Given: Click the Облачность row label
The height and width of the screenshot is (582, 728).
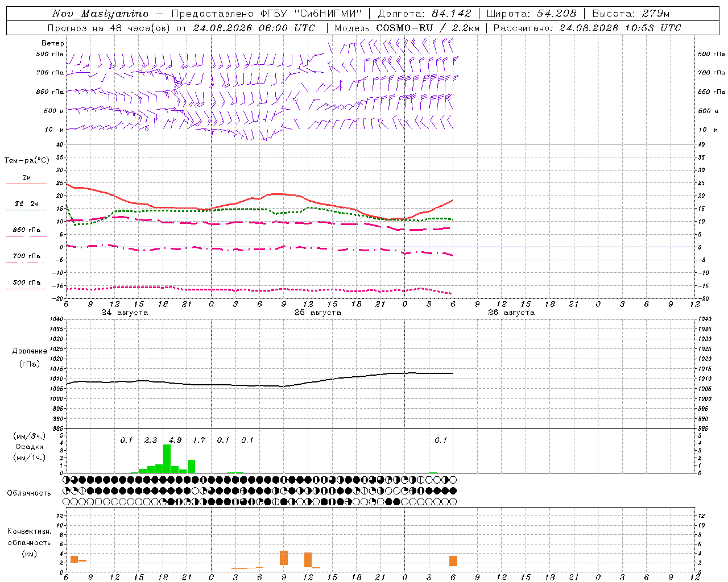Looking at the screenshot, I should (29, 493).
